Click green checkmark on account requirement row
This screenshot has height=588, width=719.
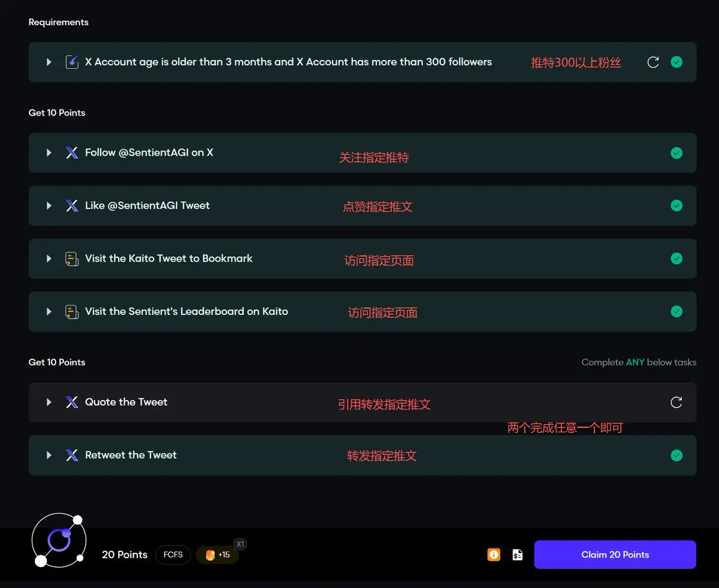pyautogui.click(x=676, y=62)
